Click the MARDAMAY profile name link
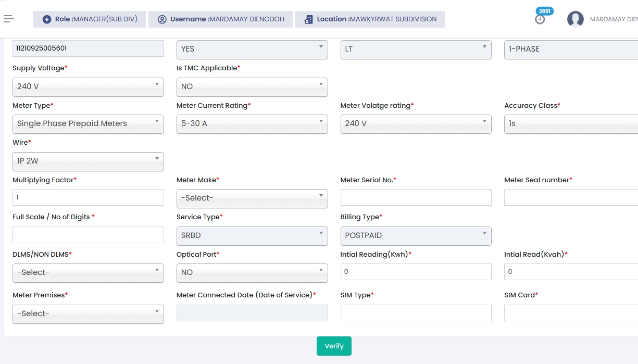 [x=614, y=19]
